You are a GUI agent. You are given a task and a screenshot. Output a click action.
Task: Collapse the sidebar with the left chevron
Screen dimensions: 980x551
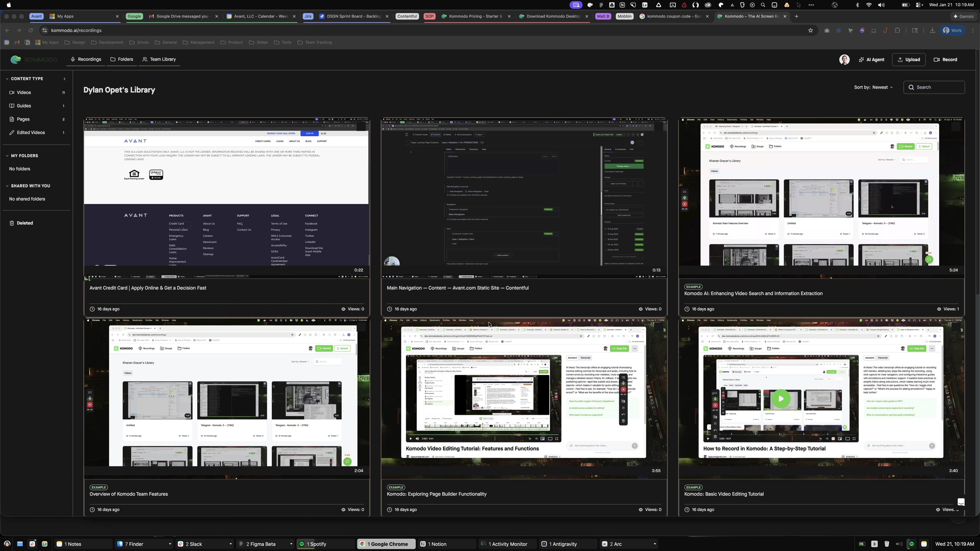pos(64,79)
